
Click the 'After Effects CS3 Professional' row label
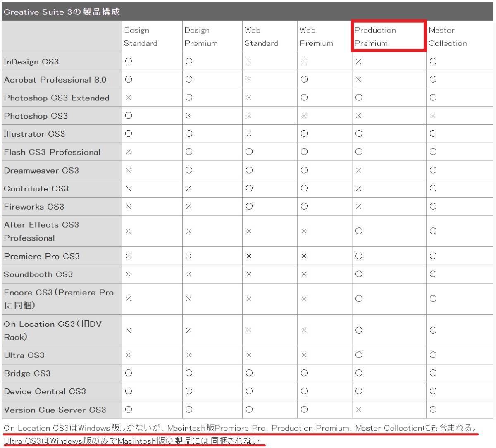click(x=41, y=231)
